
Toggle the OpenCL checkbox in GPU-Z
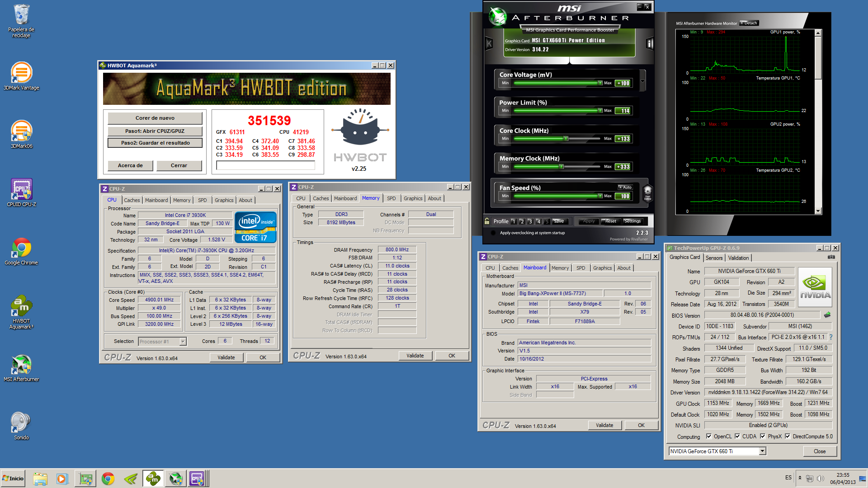tap(709, 436)
